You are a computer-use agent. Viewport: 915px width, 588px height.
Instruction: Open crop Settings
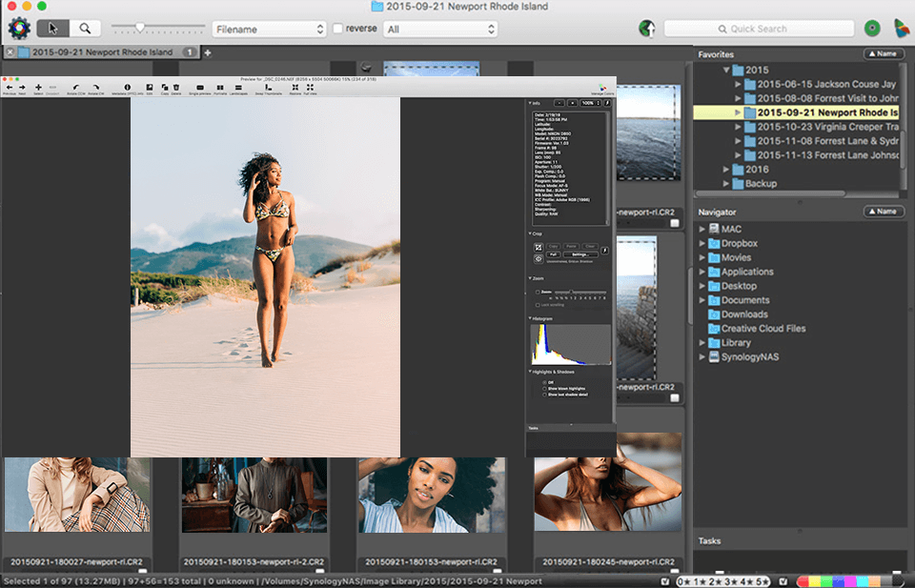(x=580, y=254)
